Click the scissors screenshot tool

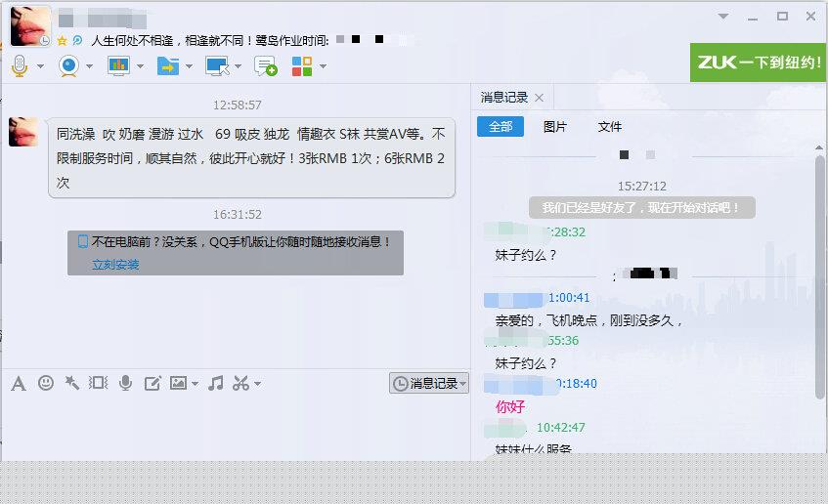click(240, 383)
